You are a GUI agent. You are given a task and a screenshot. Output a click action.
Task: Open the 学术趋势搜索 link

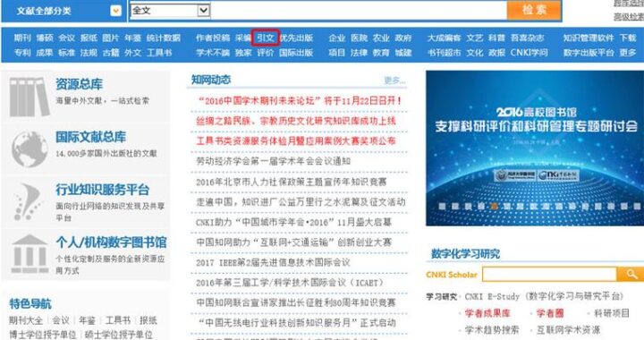(x=492, y=330)
